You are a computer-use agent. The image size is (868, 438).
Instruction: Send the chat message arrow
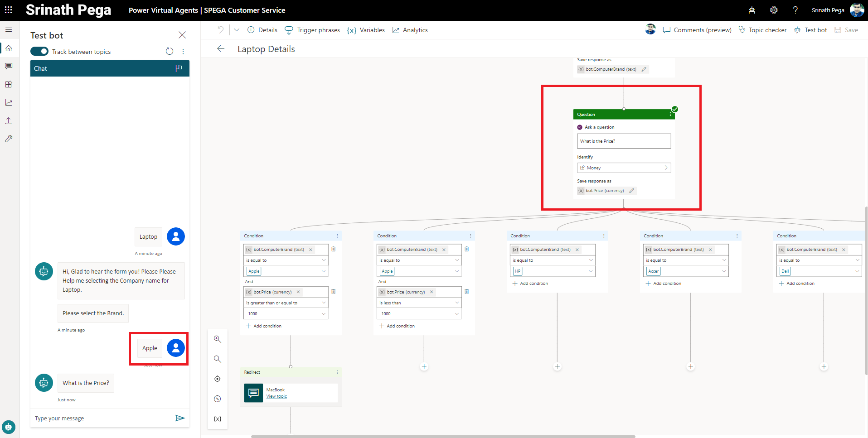(180, 418)
